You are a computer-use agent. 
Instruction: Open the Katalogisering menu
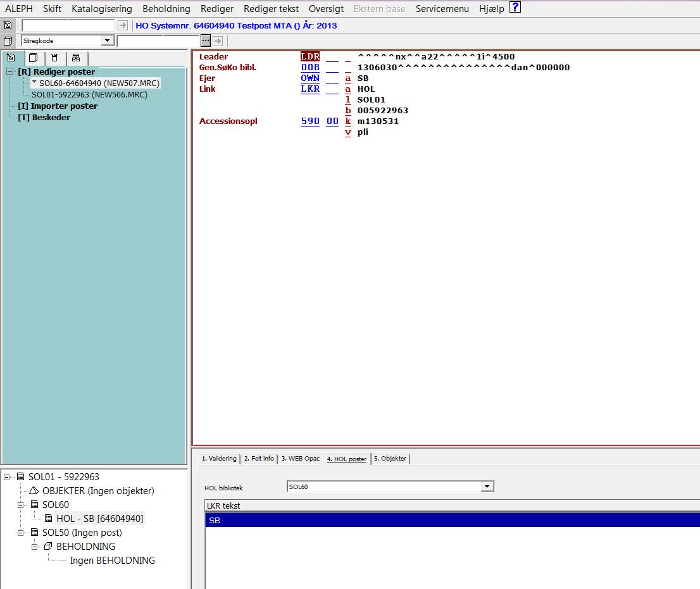[101, 9]
